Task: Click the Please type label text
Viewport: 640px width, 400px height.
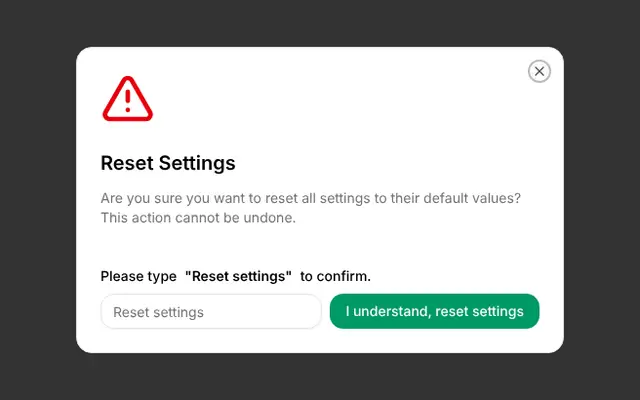Action: [138, 276]
